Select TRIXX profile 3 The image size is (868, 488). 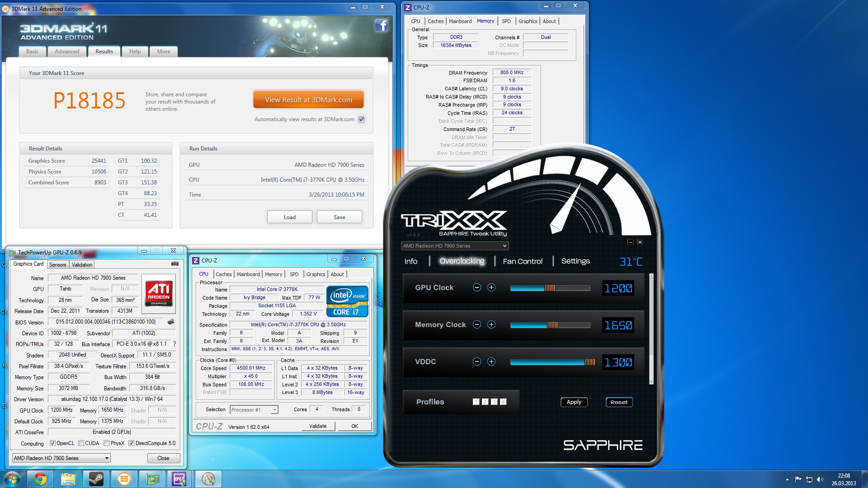pyautogui.click(x=494, y=402)
